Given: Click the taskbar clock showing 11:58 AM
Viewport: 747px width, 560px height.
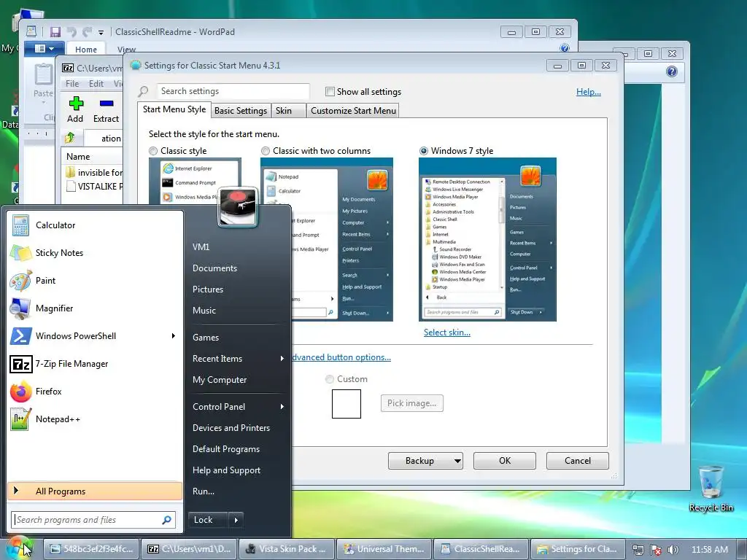Looking at the screenshot, I should (709, 550).
